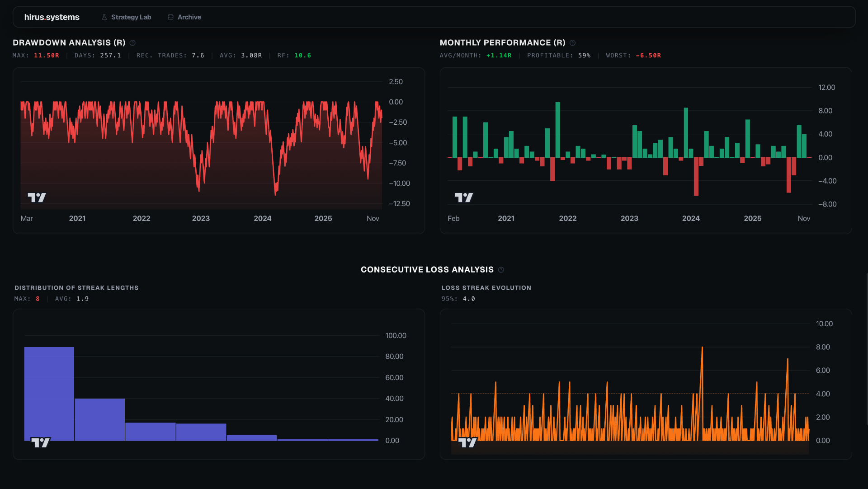Screen dimensions: 868x489
Task: Click the AVG 3.08R stat
Action: (x=241, y=56)
